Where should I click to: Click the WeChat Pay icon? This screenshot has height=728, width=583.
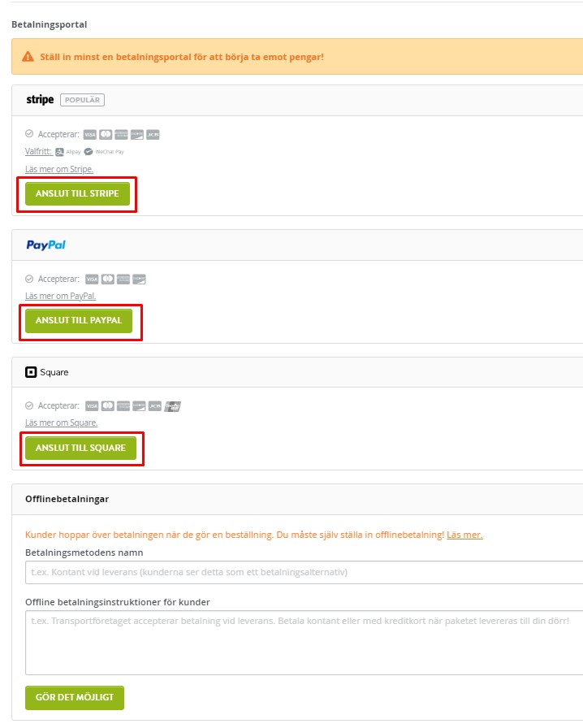coord(89,152)
